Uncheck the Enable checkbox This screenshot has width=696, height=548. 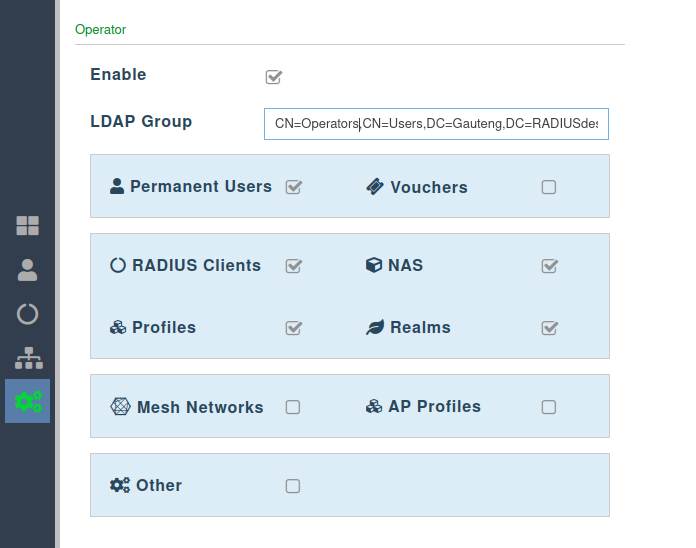pos(273,76)
